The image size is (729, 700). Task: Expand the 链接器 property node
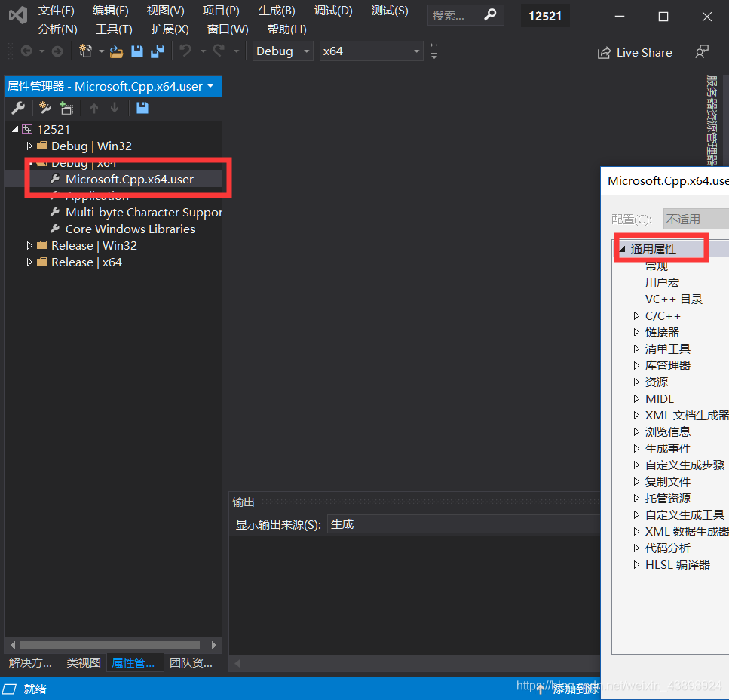pos(636,332)
